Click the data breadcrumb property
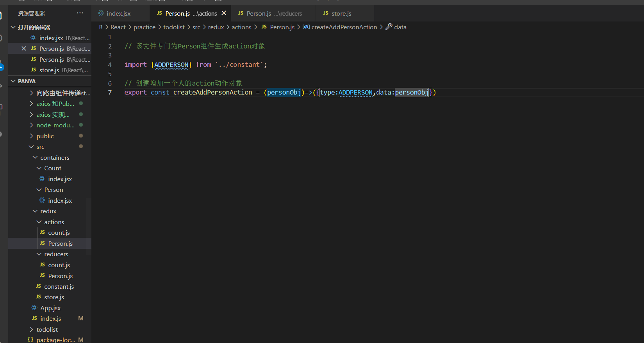This screenshot has width=644, height=343. point(400,27)
